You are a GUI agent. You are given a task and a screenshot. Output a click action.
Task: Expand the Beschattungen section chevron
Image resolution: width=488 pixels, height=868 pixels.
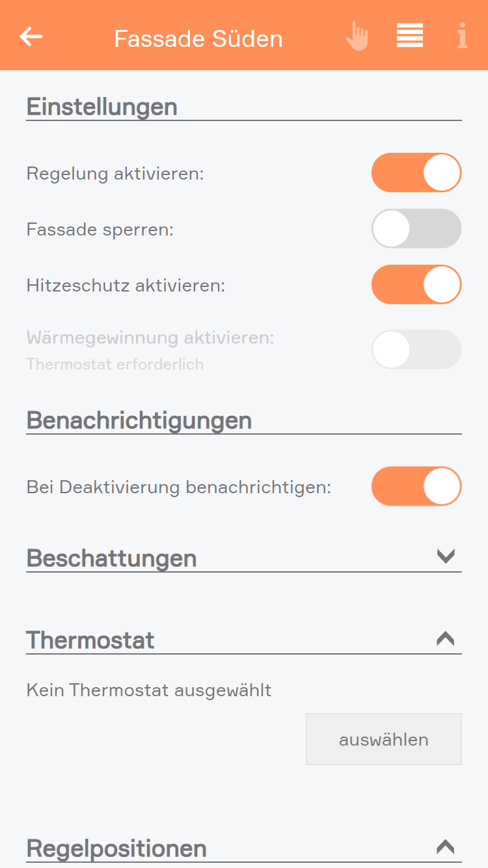(446, 556)
